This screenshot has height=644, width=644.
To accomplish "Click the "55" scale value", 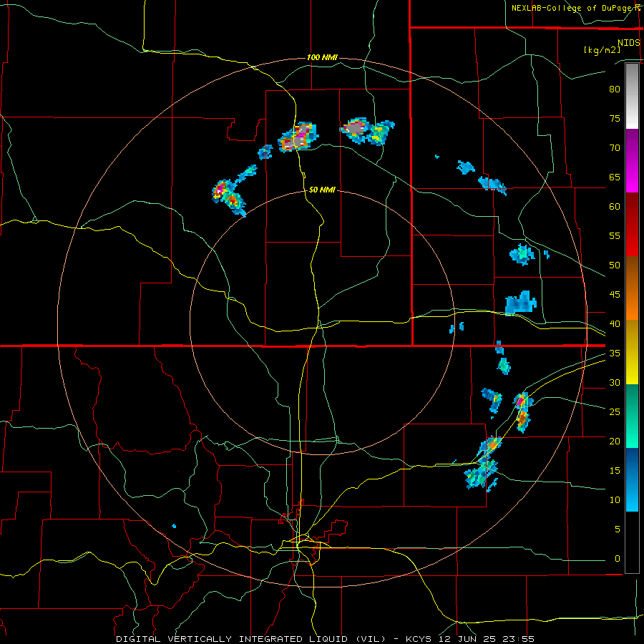I will click(615, 235).
